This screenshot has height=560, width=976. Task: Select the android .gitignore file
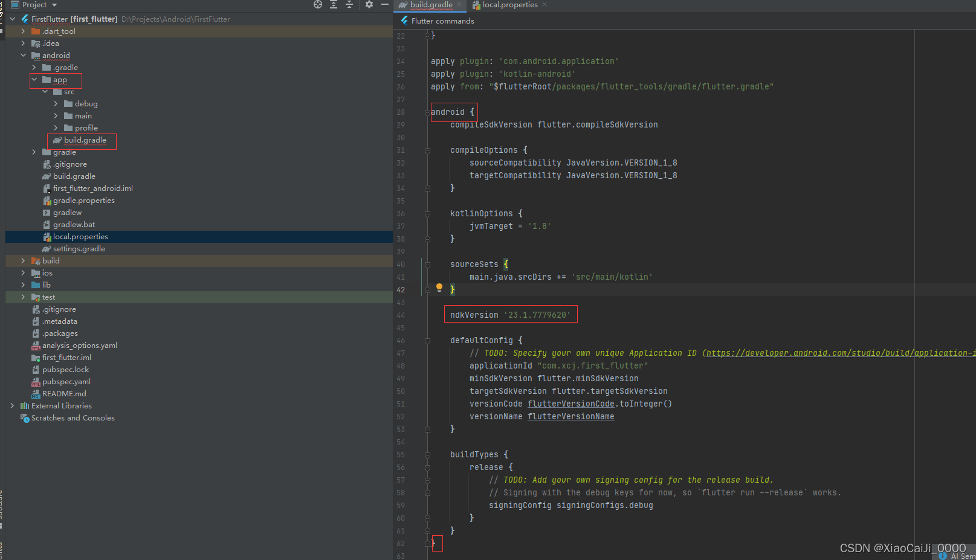coord(69,164)
